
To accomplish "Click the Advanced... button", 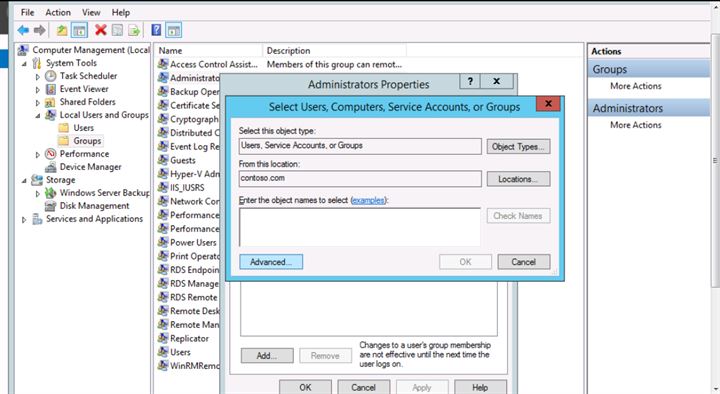I will pos(271,262).
